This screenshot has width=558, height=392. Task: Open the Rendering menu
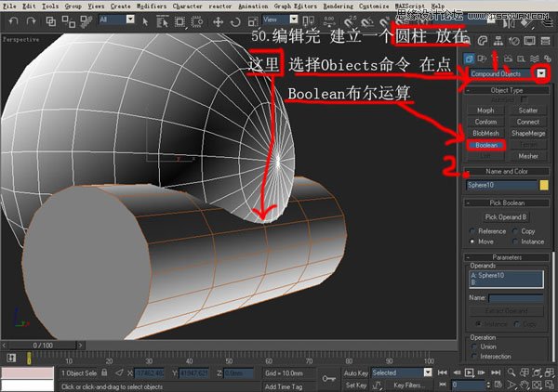point(339,7)
